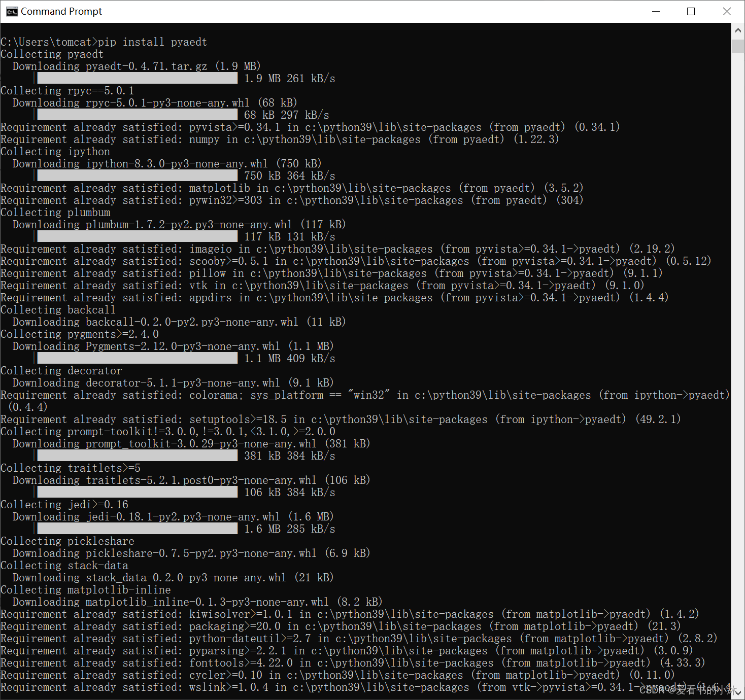Maximize the Command Prompt window
This screenshot has height=700, width=745.
pyautogui.click(x=691, y=12)
